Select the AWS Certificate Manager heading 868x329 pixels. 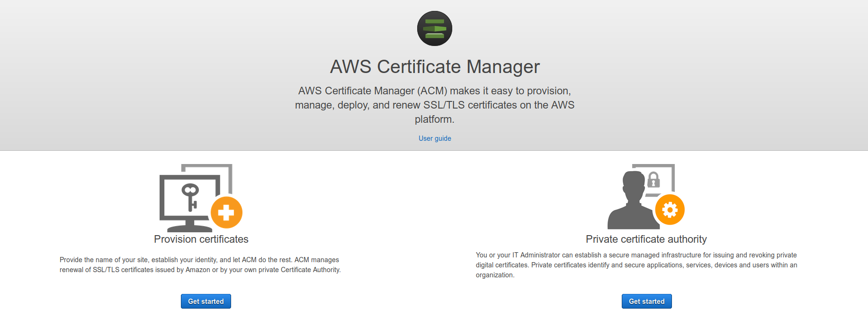tap(435, 67)
